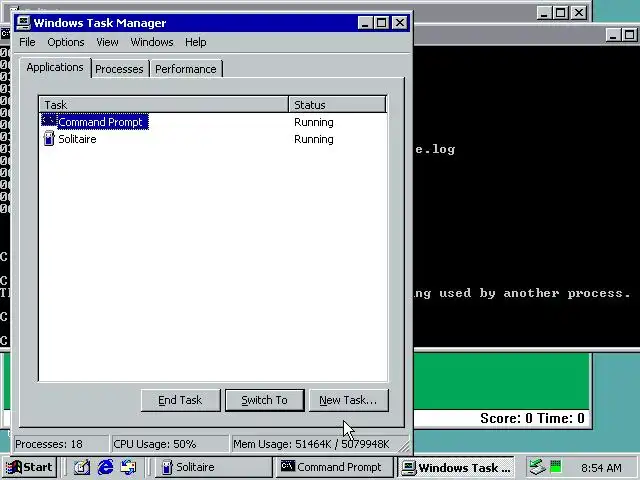This screenshot has height=480, width=640.
Task: Click the Command Prompt icon in task list
Action: click(x=49, y=122)
